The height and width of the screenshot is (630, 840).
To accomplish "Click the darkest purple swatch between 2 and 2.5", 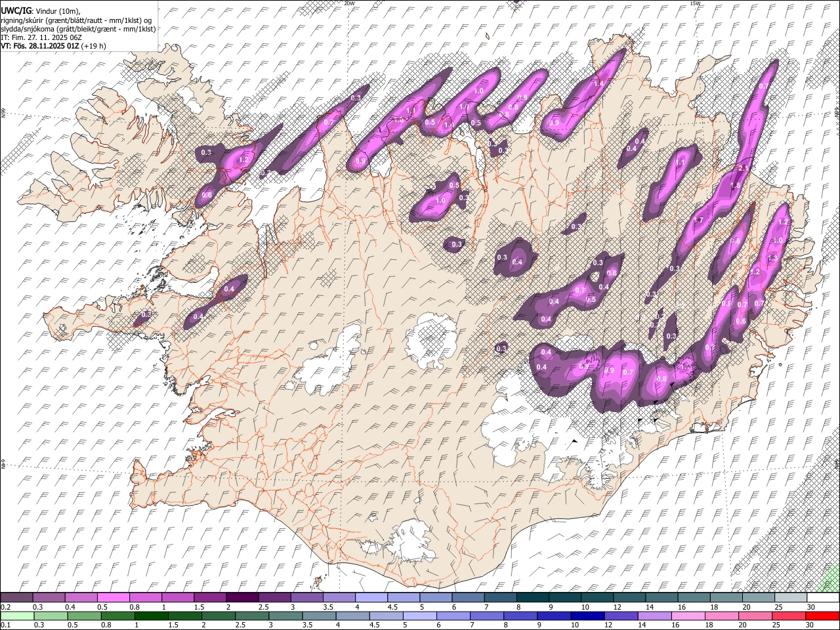I will click(x=242, y=597).
